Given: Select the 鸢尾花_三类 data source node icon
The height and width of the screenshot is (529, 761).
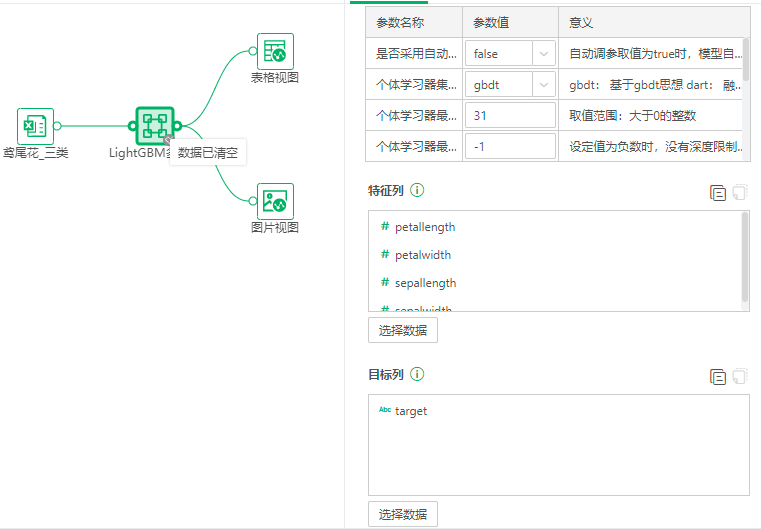Looking at the screenshot, I should [35, 126].
